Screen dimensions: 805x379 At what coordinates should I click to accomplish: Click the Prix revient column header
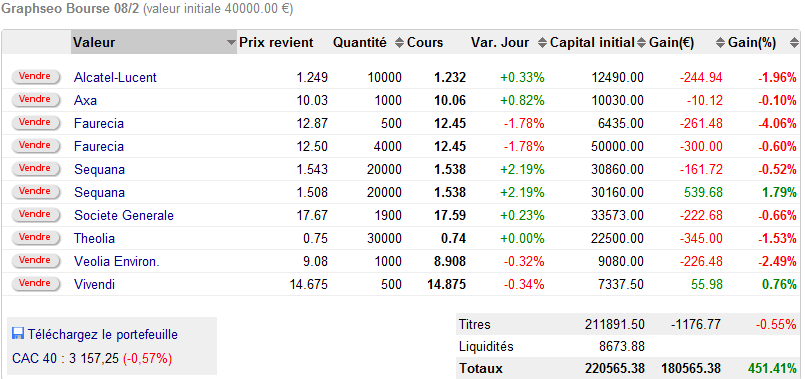tap(276, 43)
